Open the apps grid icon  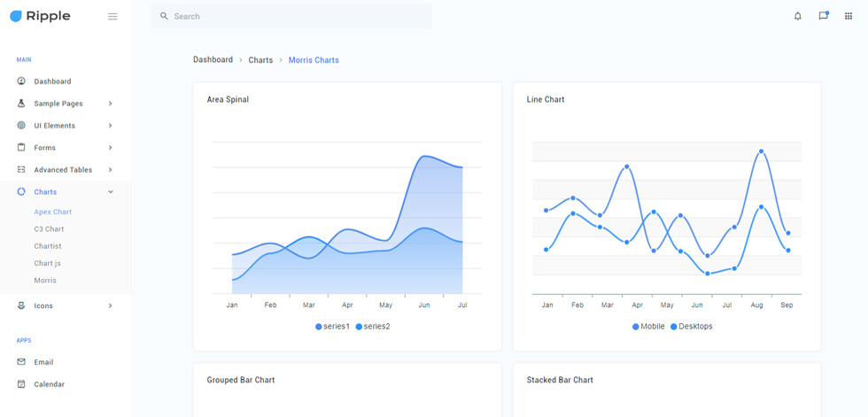coord(849,17)
